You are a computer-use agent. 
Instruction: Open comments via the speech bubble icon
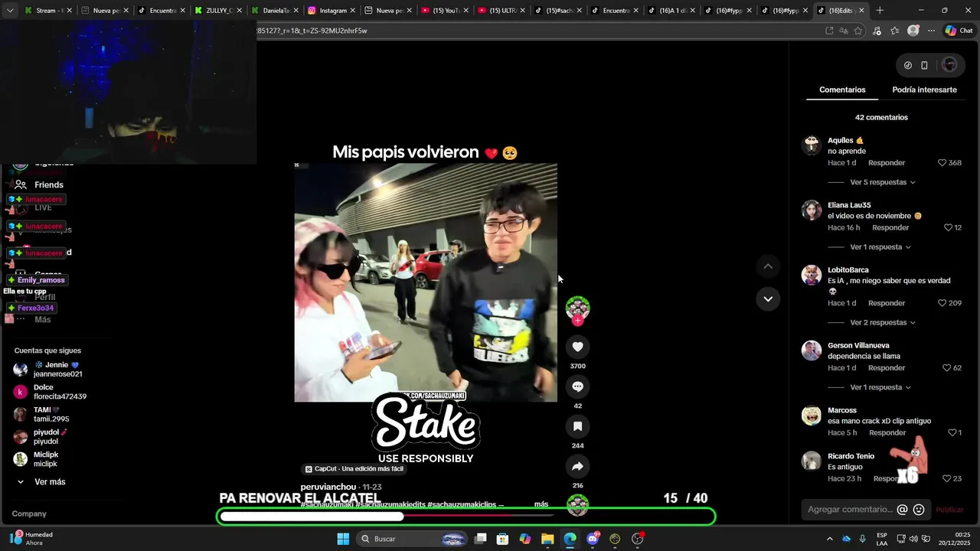[577, 386]
